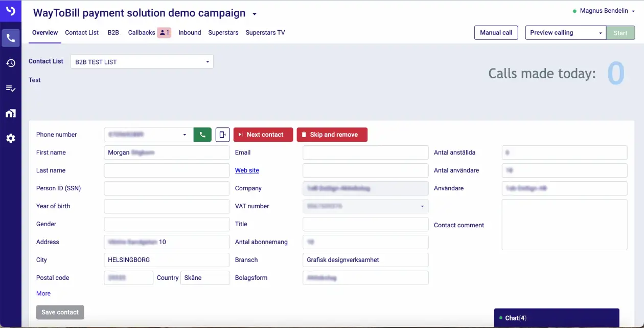This screenshot has height=328, width=644.
Task: Open the Preview calling mode dropdown
Action: 600,32
